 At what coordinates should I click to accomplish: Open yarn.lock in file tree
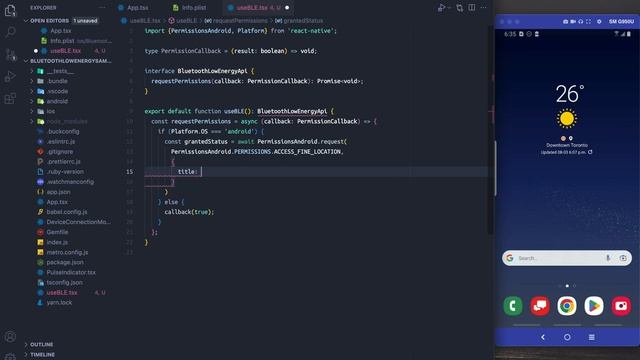click(x=59, y=303)
